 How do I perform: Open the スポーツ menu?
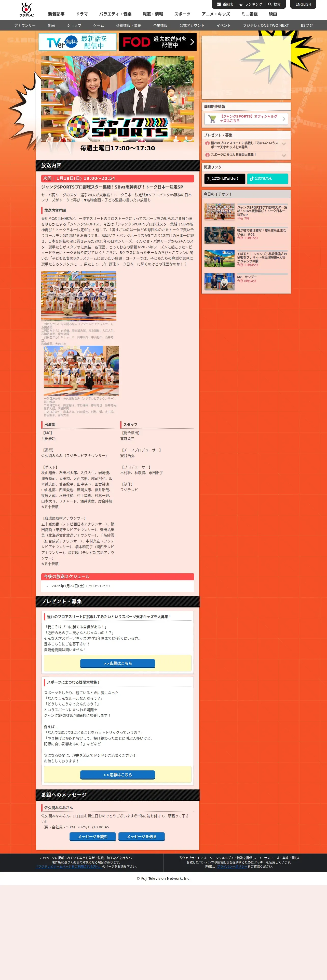coord(182,14)
